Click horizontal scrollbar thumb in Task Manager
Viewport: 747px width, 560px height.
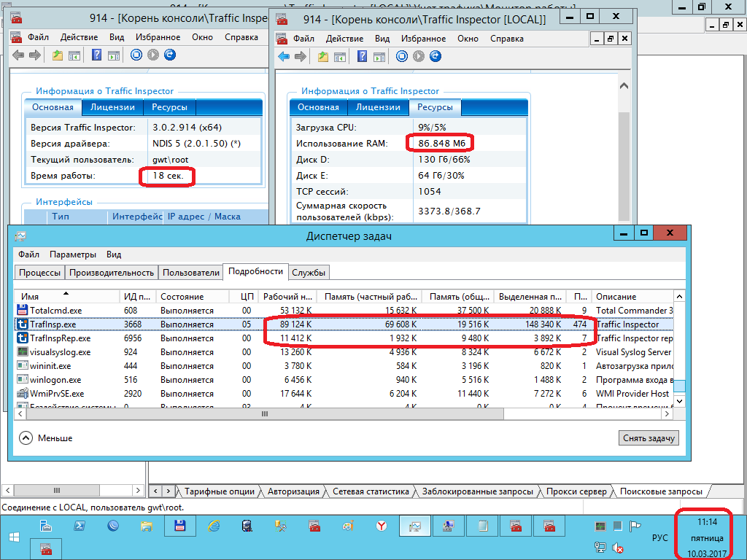coord(265,414)
